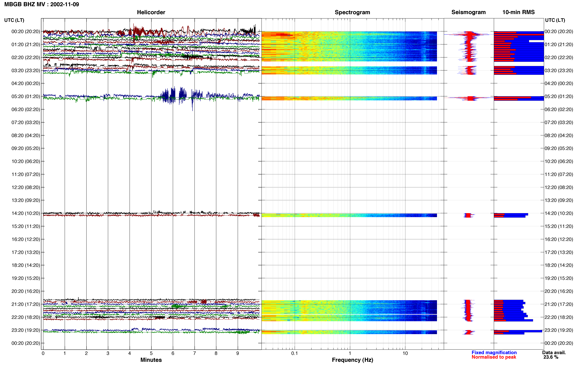This screenshot has width=588, height=368.
Task: Click the '5' tick on Minutes axis
Action: pos(151,353)
